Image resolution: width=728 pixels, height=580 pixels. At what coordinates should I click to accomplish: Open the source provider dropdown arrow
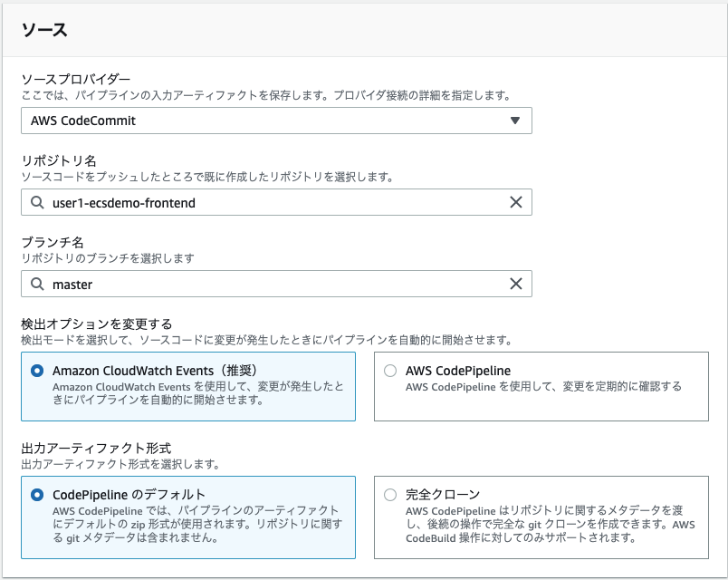coord(514,121)
